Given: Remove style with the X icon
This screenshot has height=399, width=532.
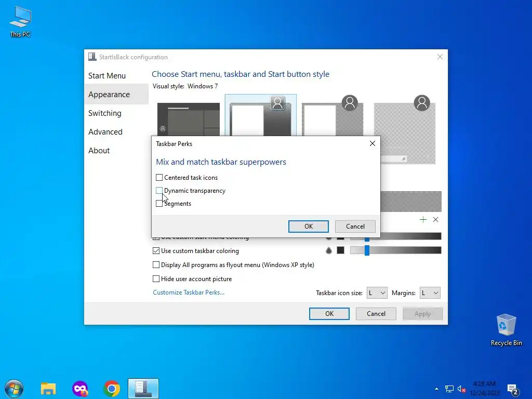Looking at the screenshot, I should pos(436,220).
